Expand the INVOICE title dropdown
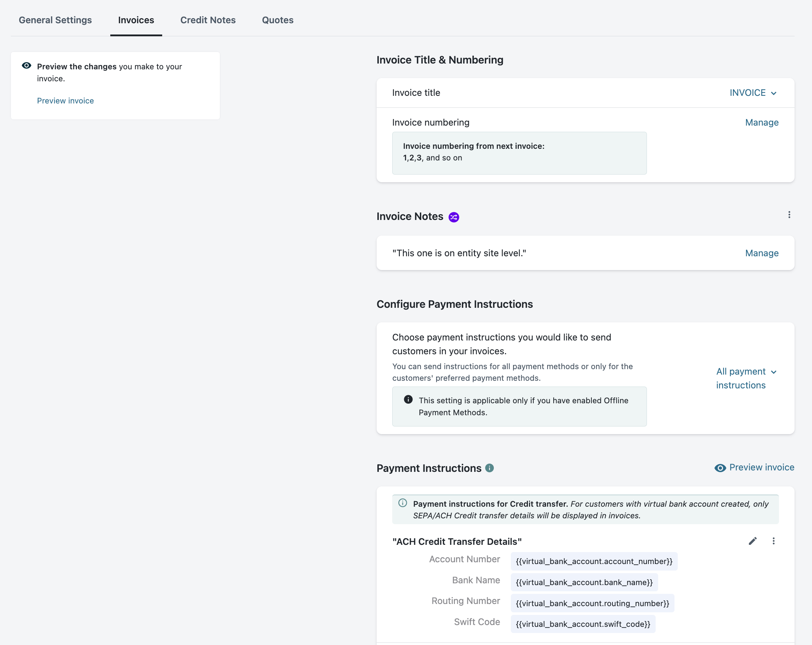 click(x=747, y=93)
